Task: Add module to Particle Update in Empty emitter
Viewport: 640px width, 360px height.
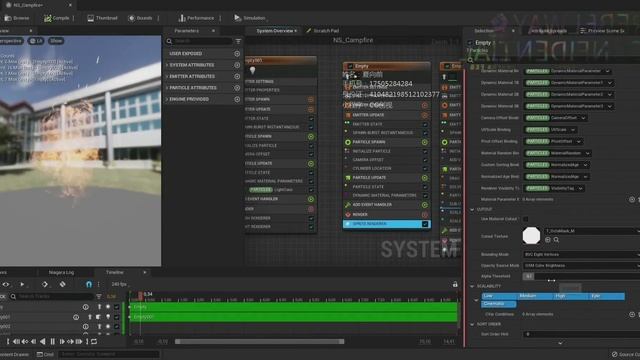Action: [425, 178]
